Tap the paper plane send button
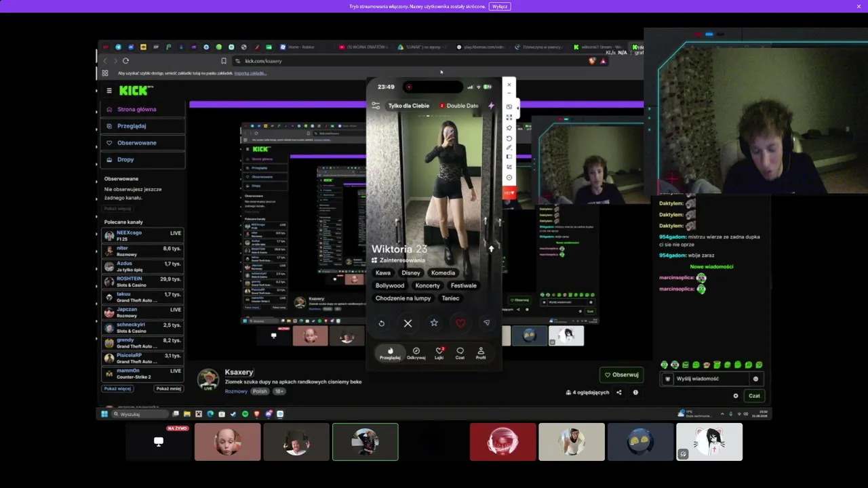The width and height of the screenshot is (868, 488). click(486, 323)
